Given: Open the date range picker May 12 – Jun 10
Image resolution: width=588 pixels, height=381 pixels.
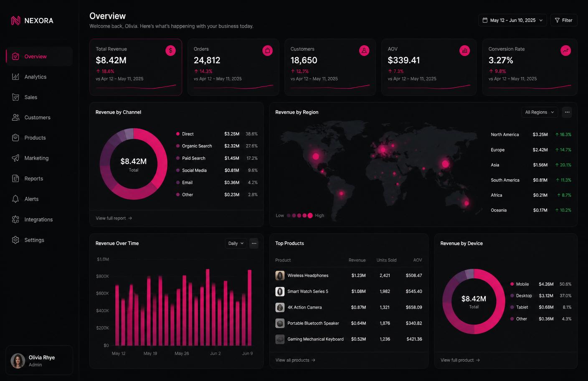Looking at the screenshot, I should click(512, 20).
